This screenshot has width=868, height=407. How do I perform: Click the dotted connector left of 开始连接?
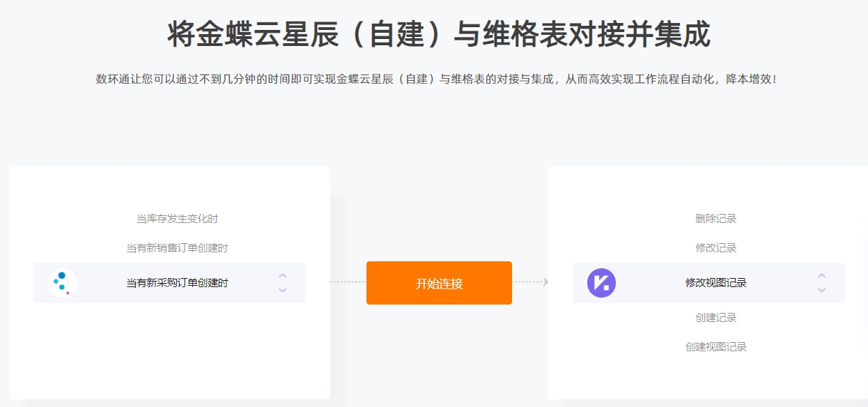(348, 282)
